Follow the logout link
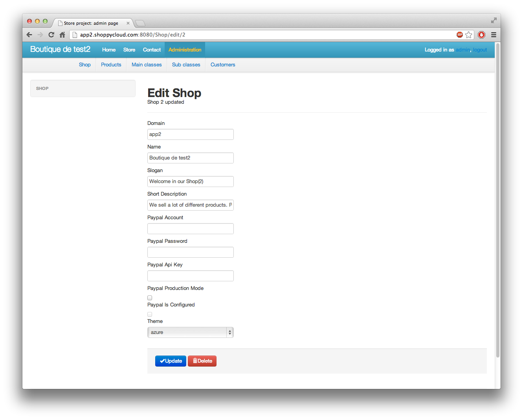 [479, 50]
